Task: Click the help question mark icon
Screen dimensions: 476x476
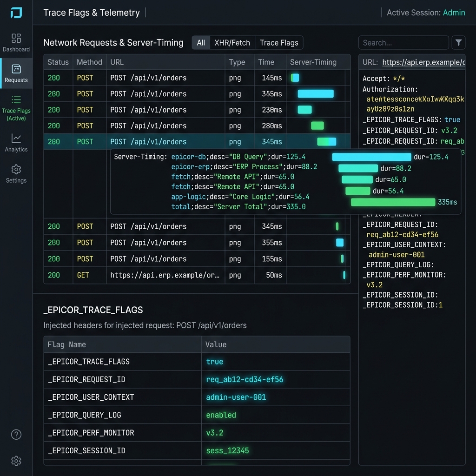Action: tap(16, 435)
